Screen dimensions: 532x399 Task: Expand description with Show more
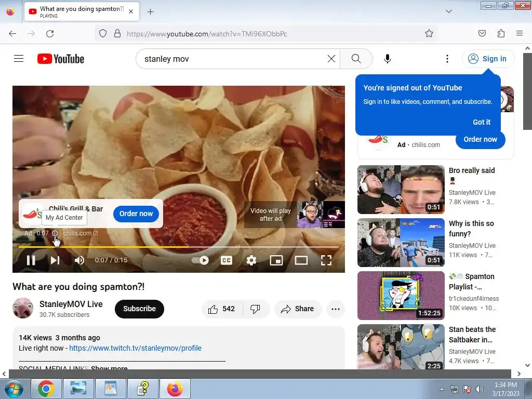(109, 367)
